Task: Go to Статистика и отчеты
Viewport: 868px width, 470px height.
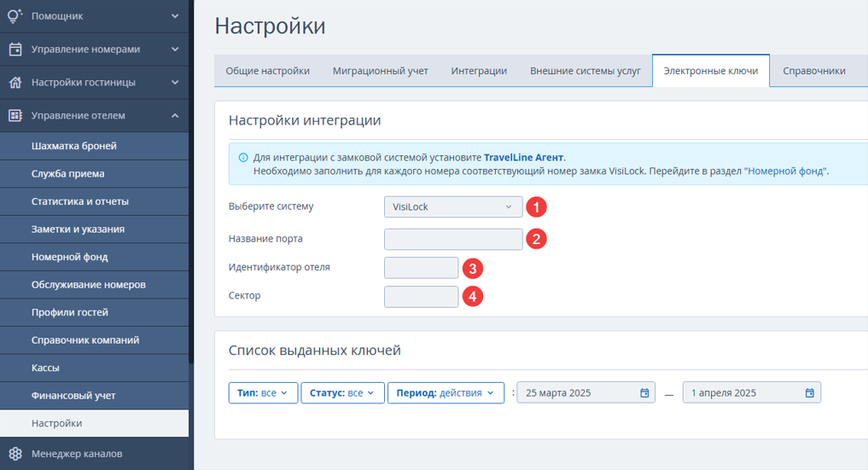Action: [94, 201]
